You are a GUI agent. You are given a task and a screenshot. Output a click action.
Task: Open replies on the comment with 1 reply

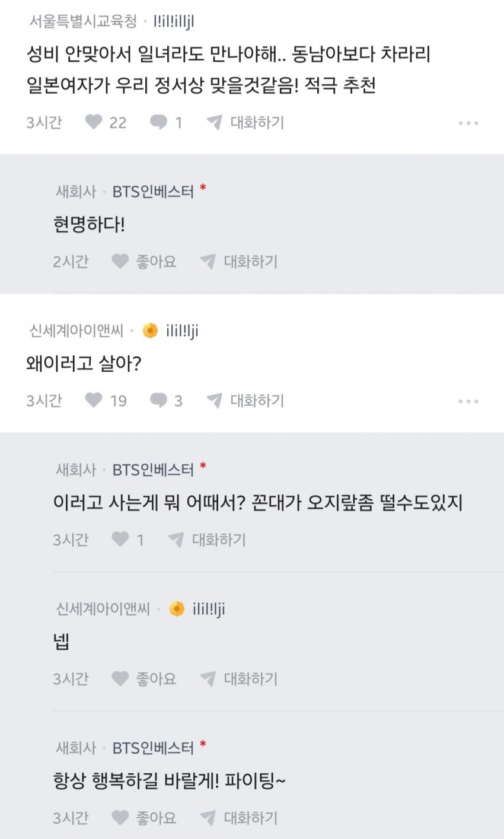click(159, 122)
